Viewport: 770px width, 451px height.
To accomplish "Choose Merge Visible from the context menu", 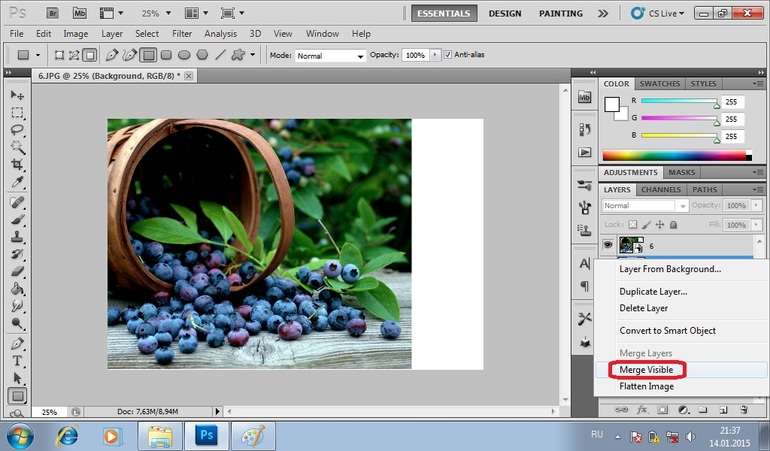I will (646, 369).
